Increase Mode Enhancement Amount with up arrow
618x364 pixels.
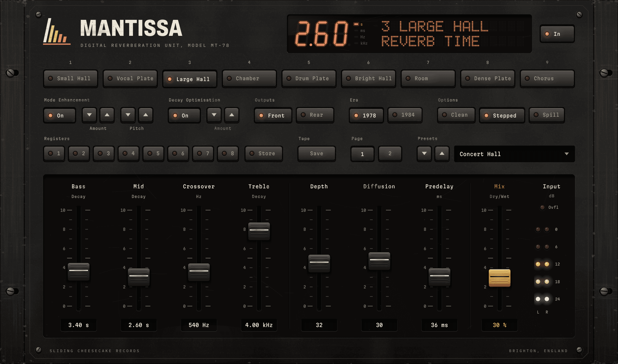click(107, 115)
